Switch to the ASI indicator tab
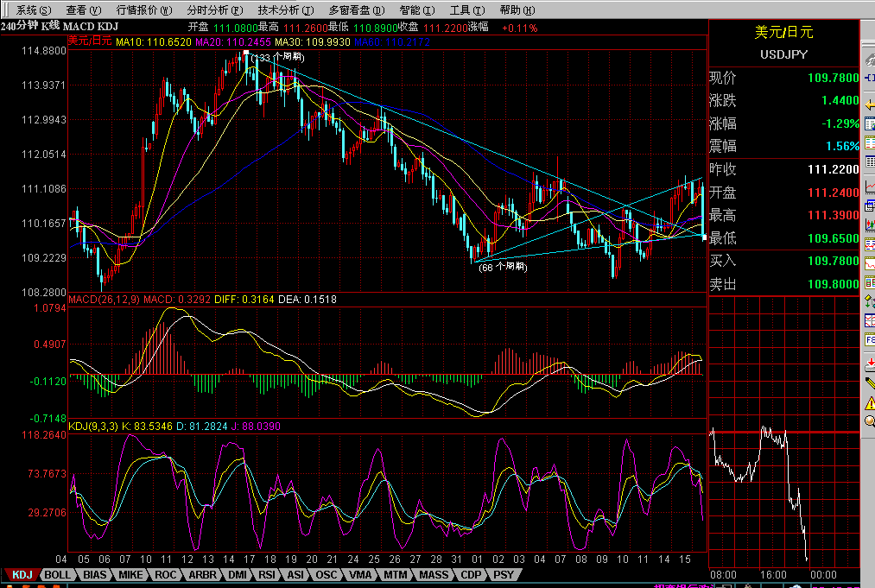The width and height of the screenshot is (875, 588). [295, 574]
